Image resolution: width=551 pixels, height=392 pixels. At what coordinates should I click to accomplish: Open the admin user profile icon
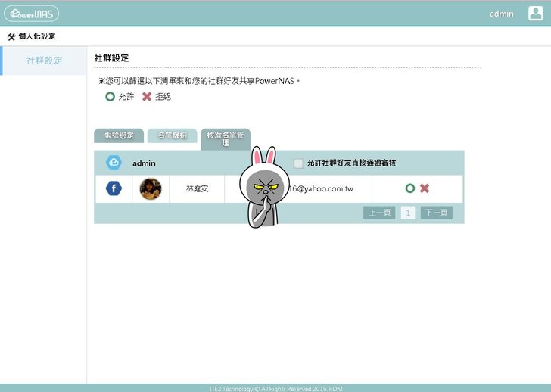(535, 14)
